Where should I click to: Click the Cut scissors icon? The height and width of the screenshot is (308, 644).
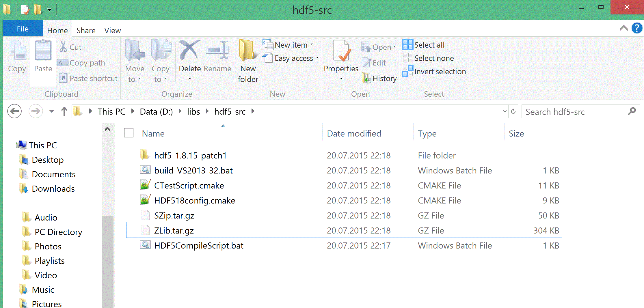pyautogui.click(x=63, y=47)
